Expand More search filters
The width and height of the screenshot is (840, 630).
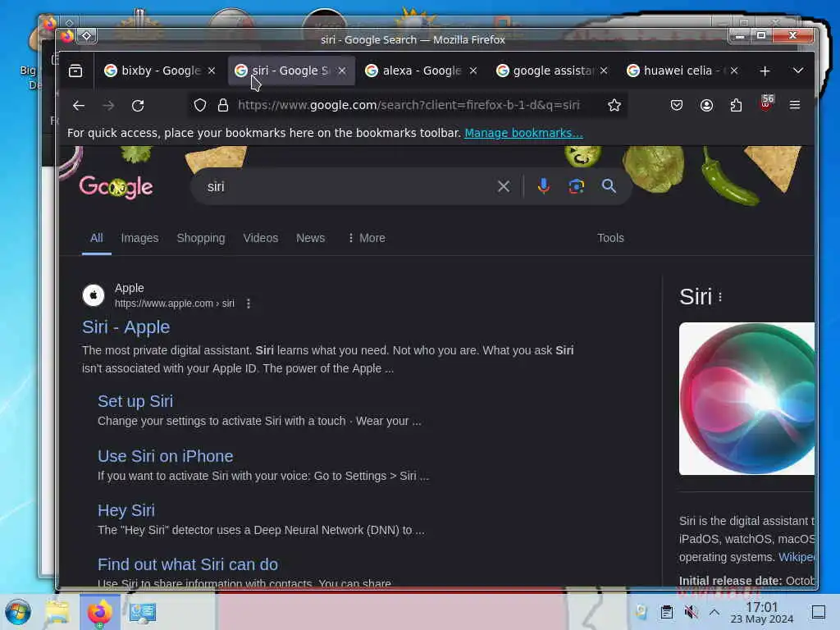366,238
